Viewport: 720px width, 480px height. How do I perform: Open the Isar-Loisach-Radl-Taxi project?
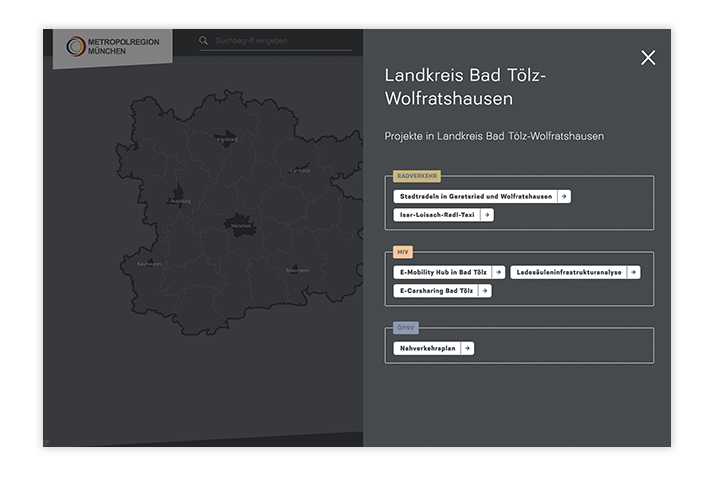pos(436,215)
